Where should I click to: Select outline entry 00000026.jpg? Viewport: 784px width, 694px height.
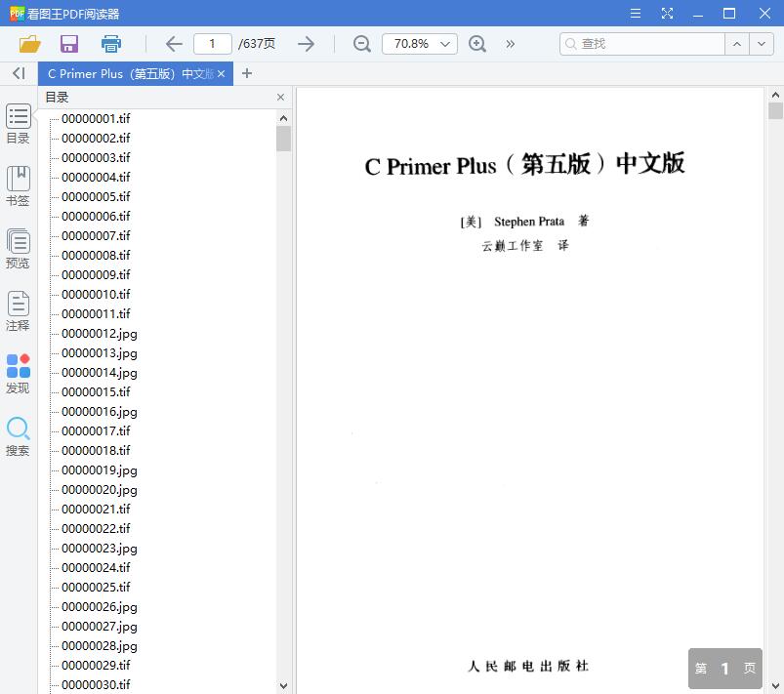tap(100, 606)
